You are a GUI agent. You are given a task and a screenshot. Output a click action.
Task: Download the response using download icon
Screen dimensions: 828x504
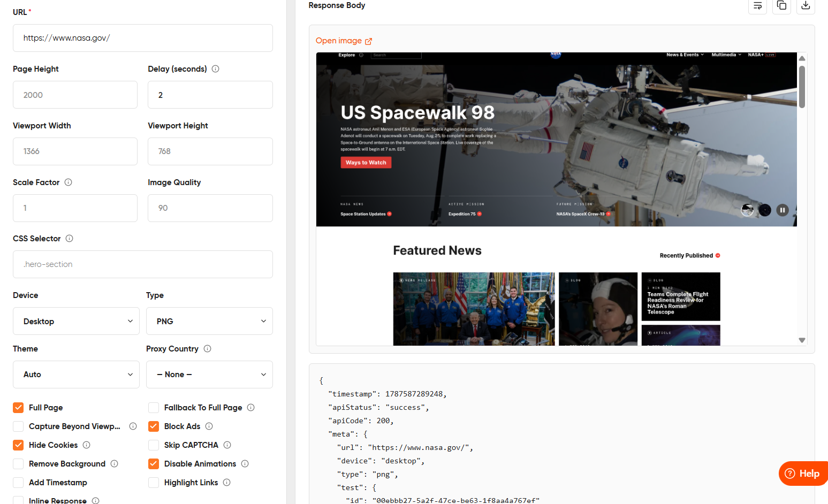tap(806, 6)
